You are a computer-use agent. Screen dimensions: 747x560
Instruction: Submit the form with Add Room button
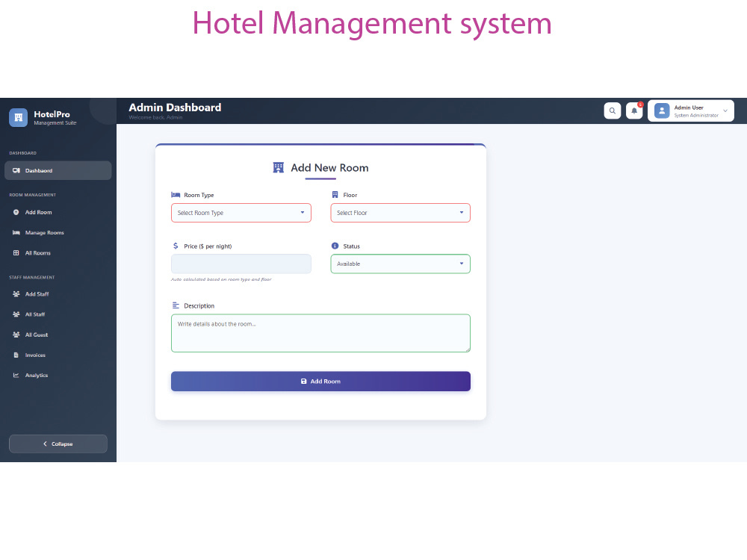point(320,382)
